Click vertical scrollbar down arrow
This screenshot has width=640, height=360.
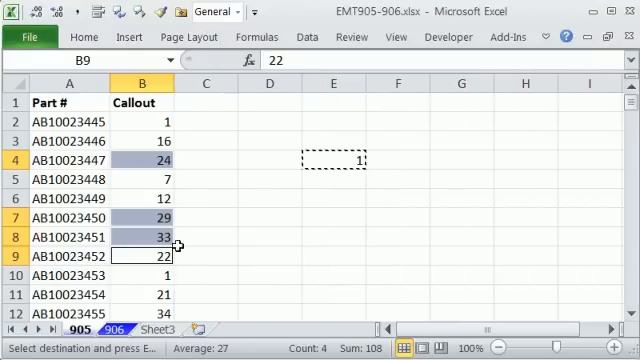pos(631,314)
